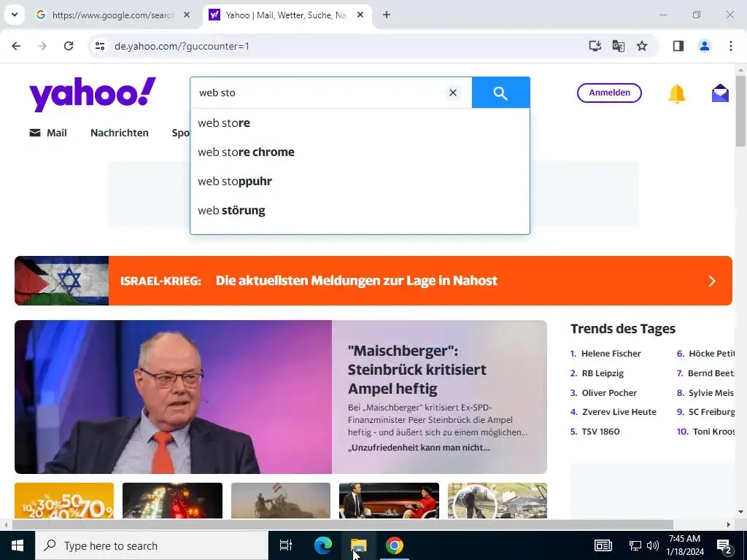Open the taskbar volume control

coord(653,545)
